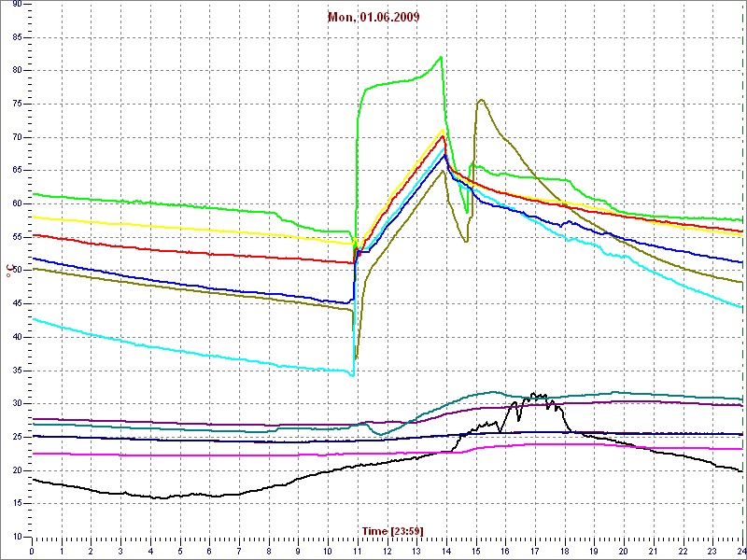The height and width of the screenshot is (560, 747).
Task: Click hour 0 on the time axis
Action: (x=32, y=552)
